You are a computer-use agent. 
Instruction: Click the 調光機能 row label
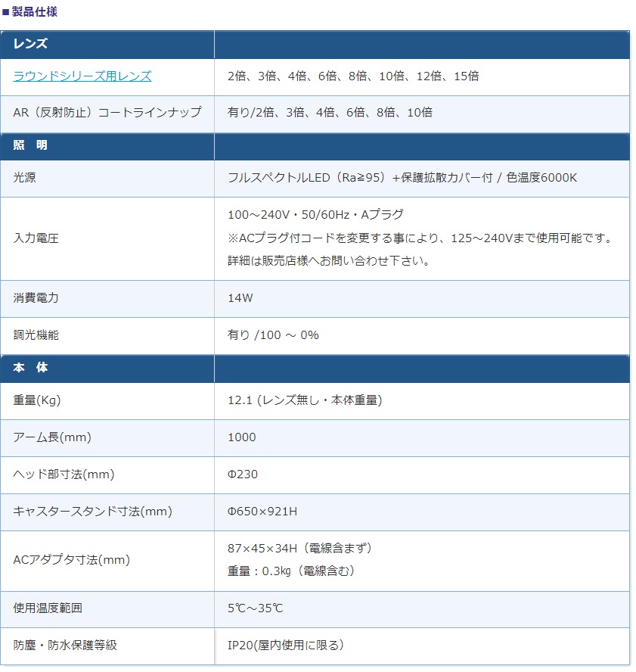[x=36, y=335]
